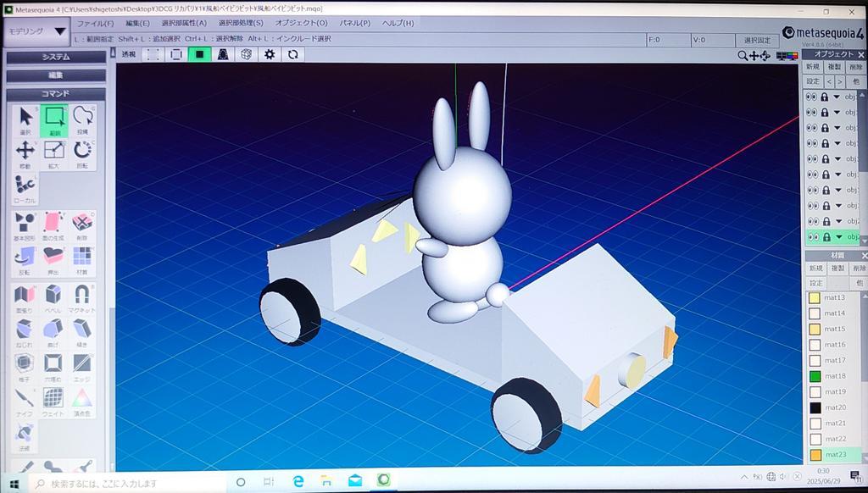
Task: Open the ウェイト weight tool
Action: point(53,402)
